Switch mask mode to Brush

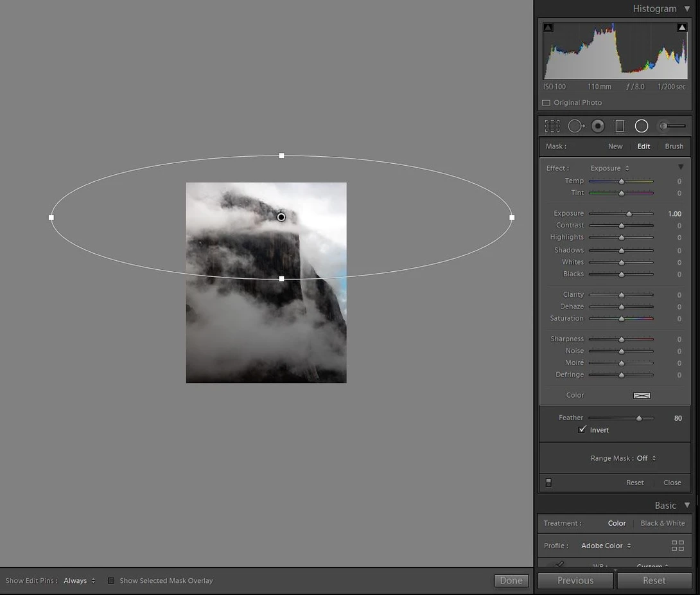(x=674, y=147)
